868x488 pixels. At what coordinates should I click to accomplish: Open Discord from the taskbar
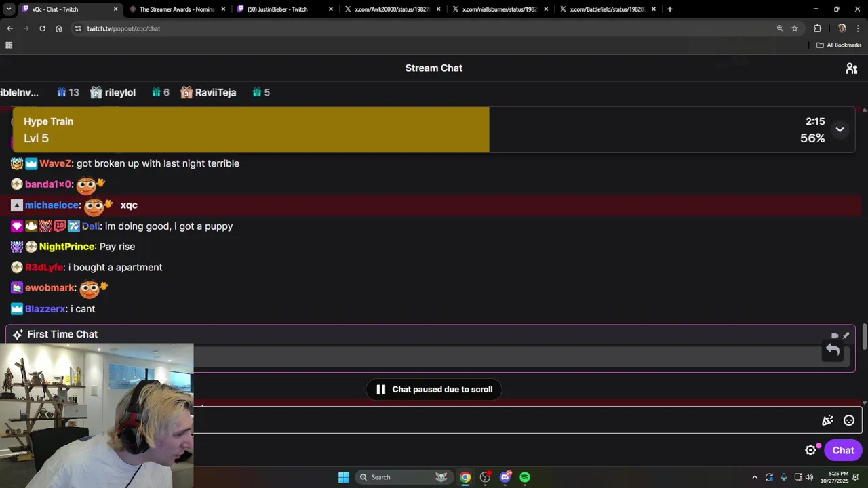[x=505, y=477]
